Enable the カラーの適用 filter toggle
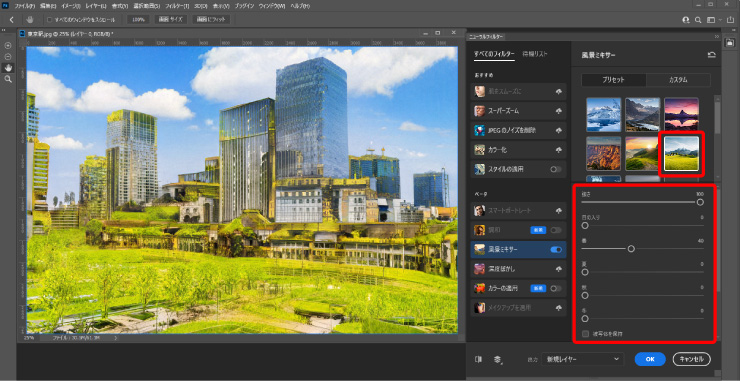The width and height of the screenshot is (740, 381). [x=556, y=288]
